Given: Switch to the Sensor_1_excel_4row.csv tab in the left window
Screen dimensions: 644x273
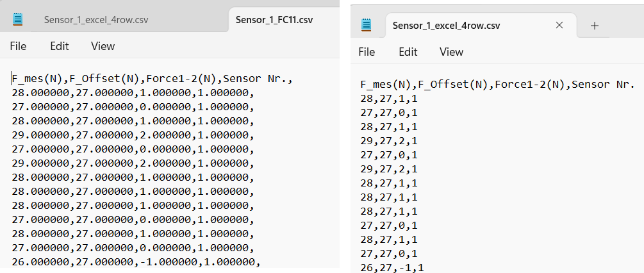Looking at the screenshot, I should [96, 19].
